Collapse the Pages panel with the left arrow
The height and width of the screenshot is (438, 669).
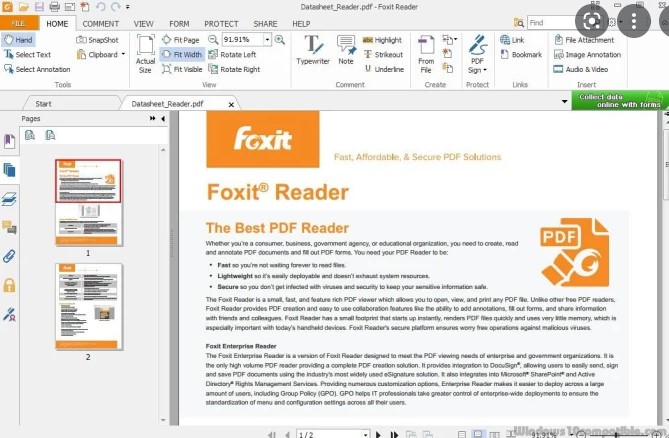coord(163,119)
